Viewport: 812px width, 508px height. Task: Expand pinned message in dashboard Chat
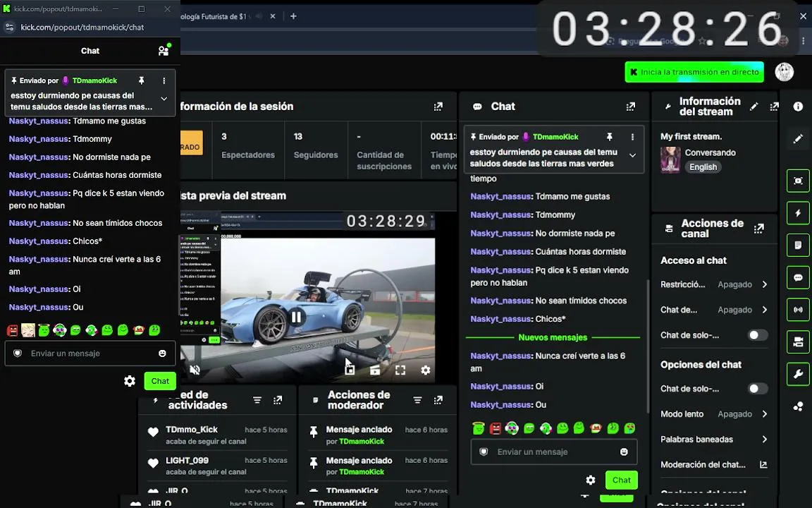click(x=632, y=155)
